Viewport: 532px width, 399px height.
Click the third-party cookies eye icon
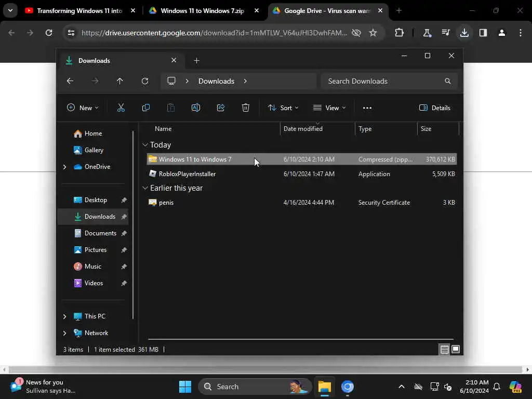356,33
